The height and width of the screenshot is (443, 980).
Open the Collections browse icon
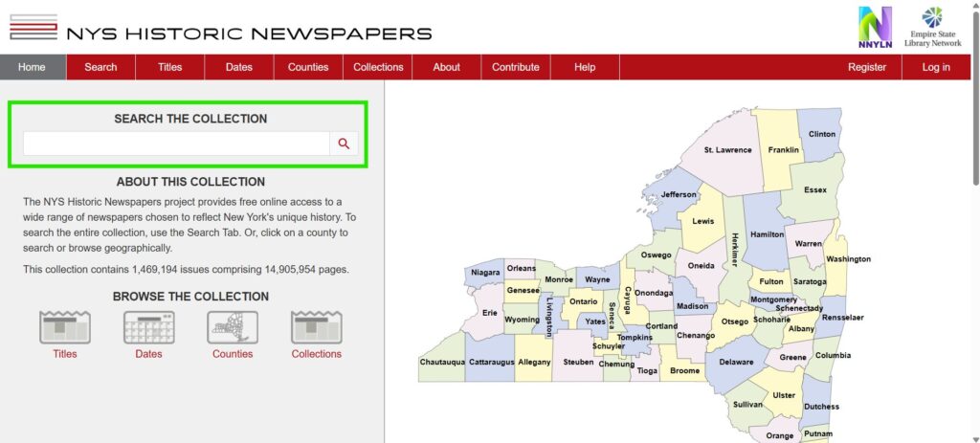click(x=316, y=327)
